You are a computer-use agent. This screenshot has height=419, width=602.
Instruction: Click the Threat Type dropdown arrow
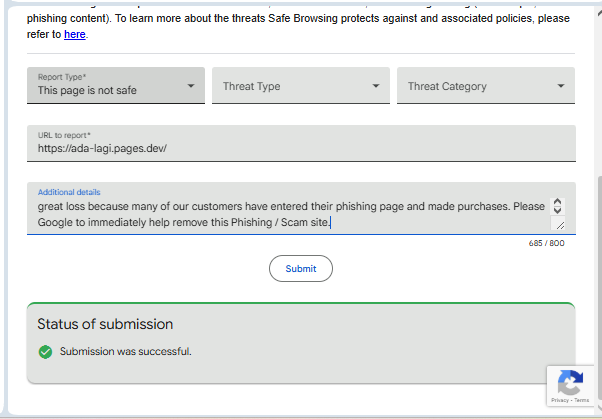376,86
